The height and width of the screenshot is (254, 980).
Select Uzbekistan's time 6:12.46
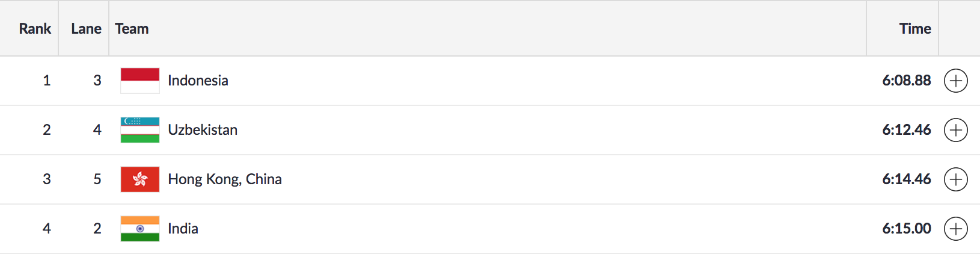[x=906, y=130]
